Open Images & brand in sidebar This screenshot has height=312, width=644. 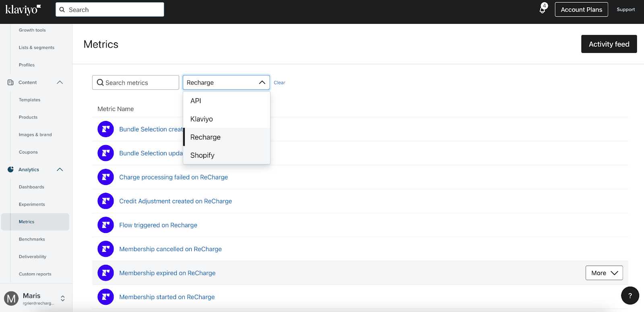pos(35,135)
